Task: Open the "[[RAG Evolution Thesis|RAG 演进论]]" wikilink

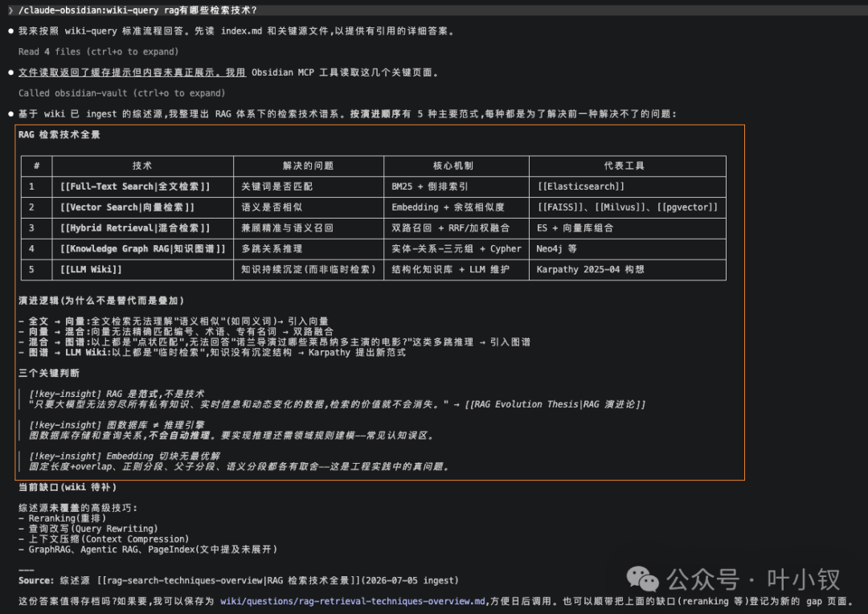Action: click(x=555, y=404)
